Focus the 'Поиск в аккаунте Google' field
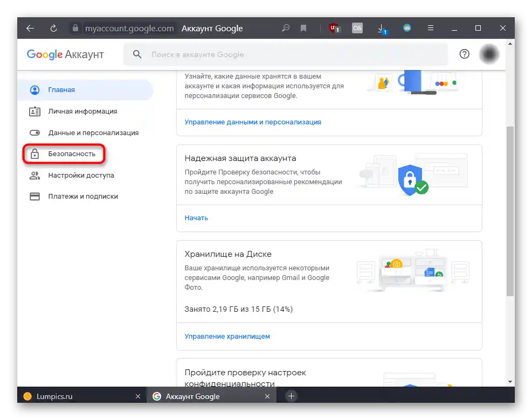 coord(286,54)
